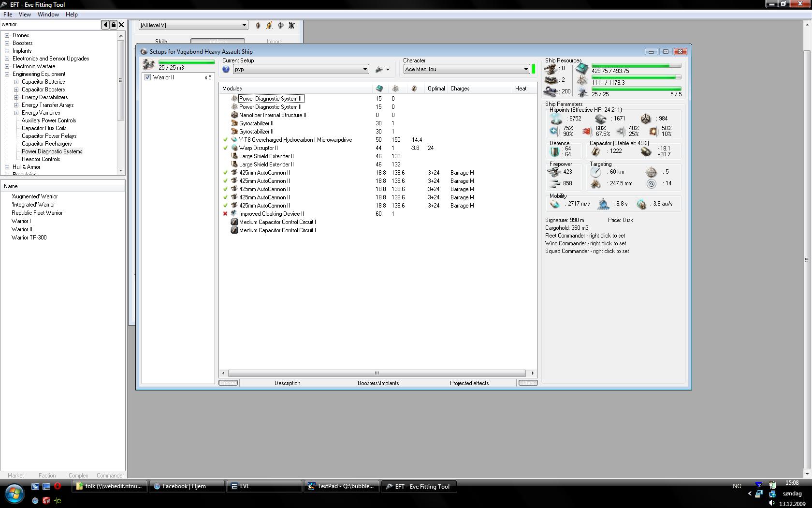The height and width of the screenshot is (508, 812).
Task: Click the drone bay icon above Warrior II
Action: pyautogui.click(x=149, y=64)
